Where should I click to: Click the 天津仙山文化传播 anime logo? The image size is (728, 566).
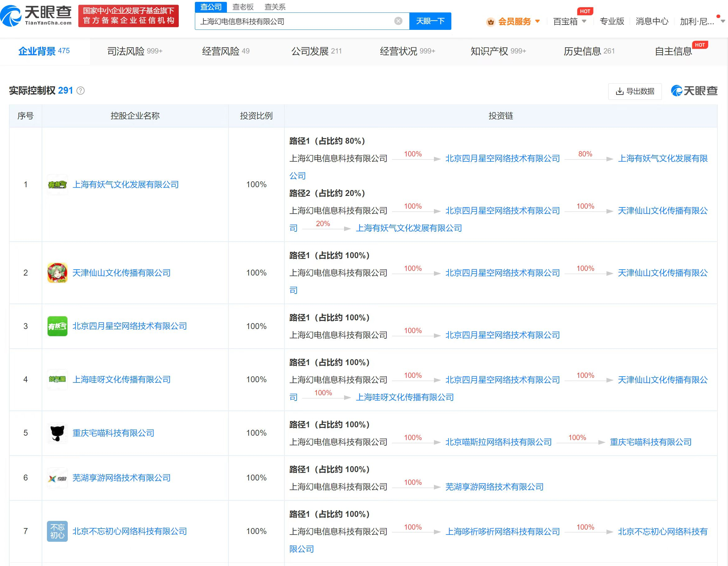coord(57,273)
